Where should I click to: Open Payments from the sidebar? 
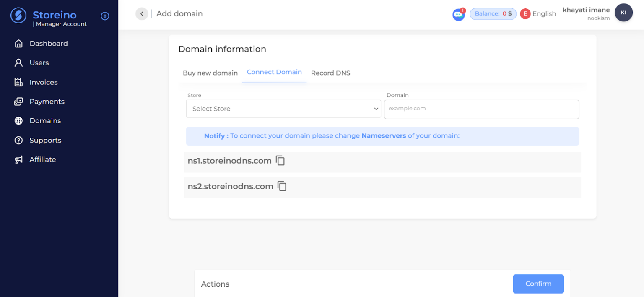[x=47, y=102]
